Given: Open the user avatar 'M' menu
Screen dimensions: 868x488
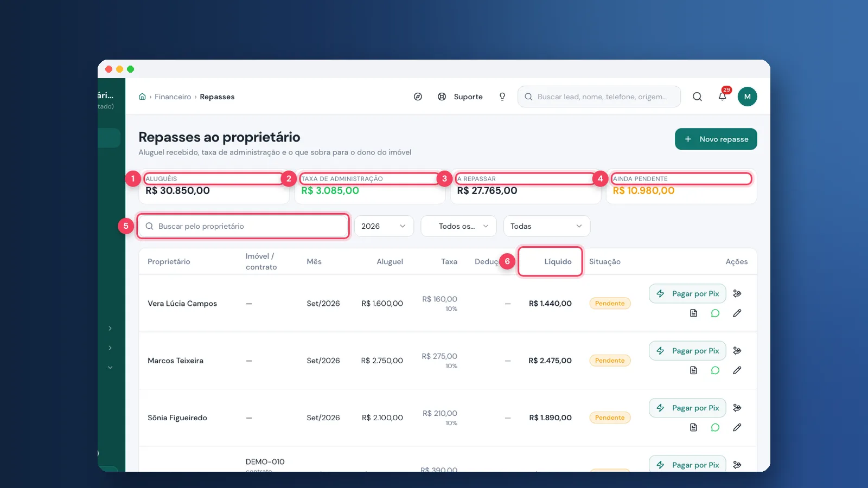Looking at the screenshot, I should (747, 97).
